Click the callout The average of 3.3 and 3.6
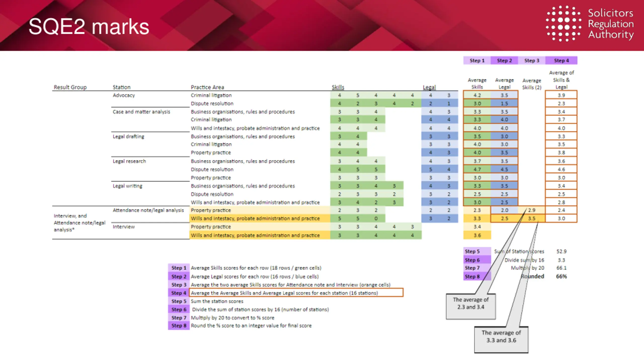Viewport: 644px width, 362px height. [501, 340]
